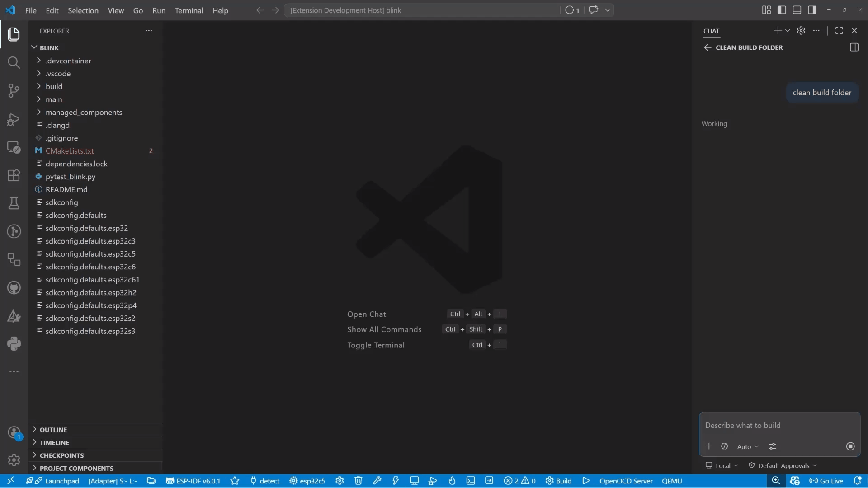Viewport: 868px width, 488px height.
Task: Open SDK configuration gear in status bar
Action: pyautogui.click(x=340, y=481)
